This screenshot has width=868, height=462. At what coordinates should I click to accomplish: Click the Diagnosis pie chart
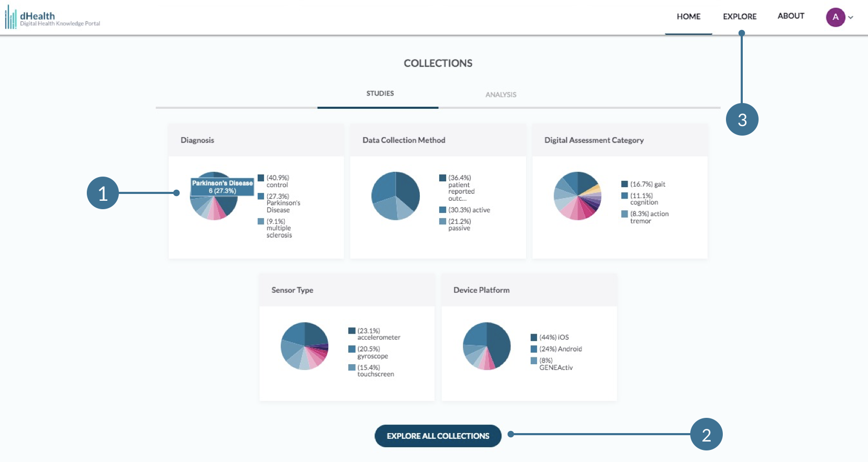(x=214, y=196)
